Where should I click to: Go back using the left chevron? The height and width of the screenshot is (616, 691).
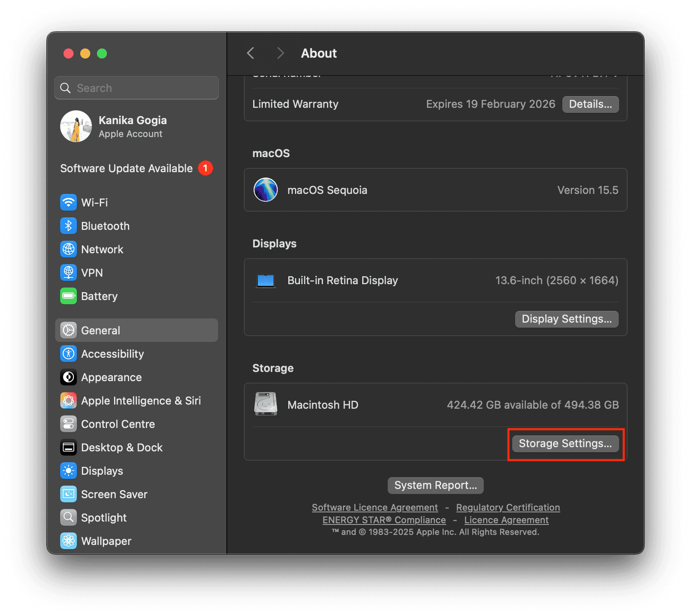click(x=251, y=53)
